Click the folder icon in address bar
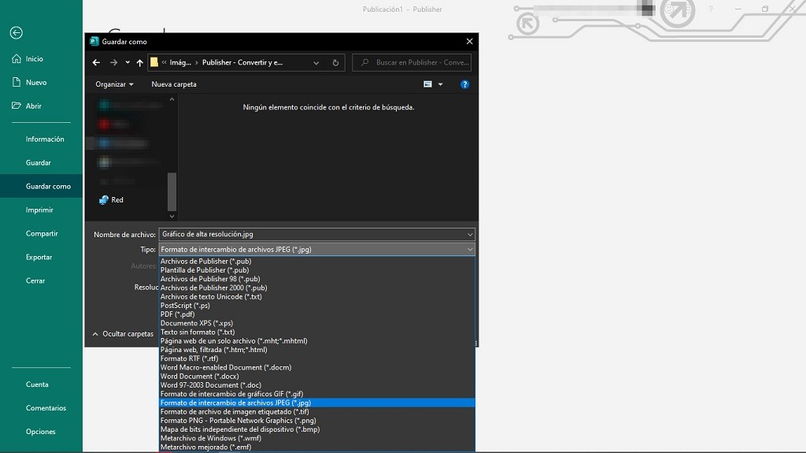Screen dimensions: 806x453 (x=154, y=62)
